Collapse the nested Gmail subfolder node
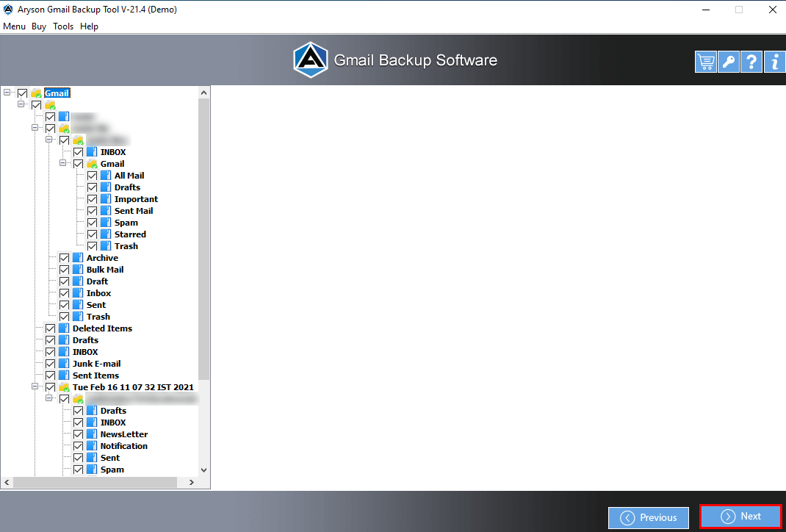Screen dimensions: 786x532 point(63,163)
